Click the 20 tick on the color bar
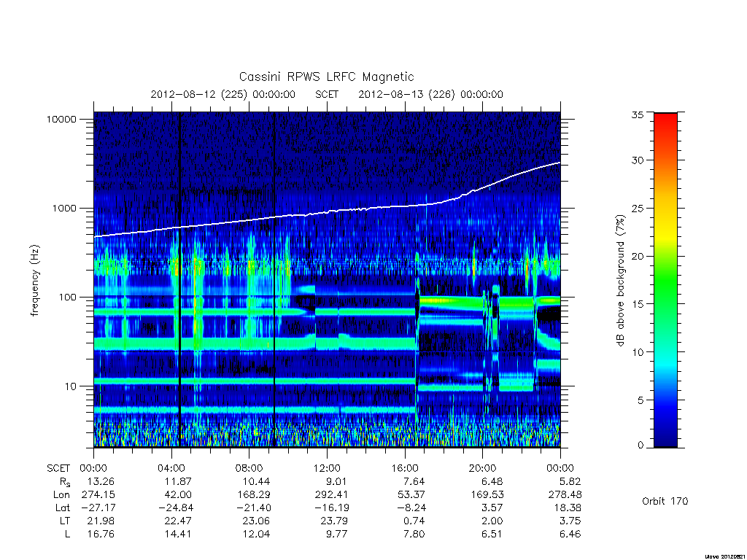Screen dimensions: 747x560 point(637,256)
